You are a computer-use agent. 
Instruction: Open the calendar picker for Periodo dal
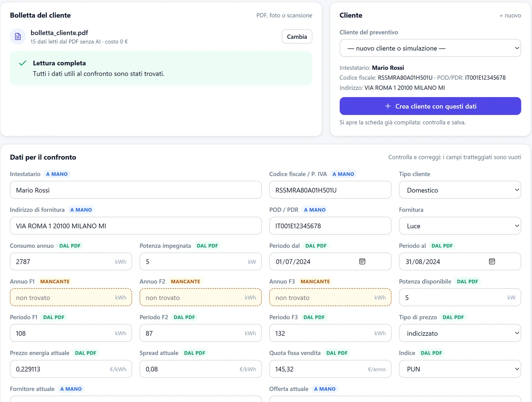click(x=362, y=262)
